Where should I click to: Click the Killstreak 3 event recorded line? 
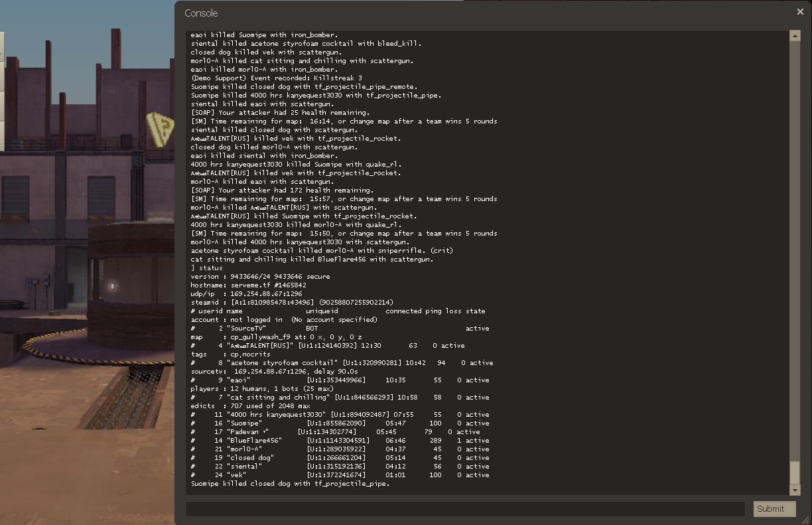point(276,78)
